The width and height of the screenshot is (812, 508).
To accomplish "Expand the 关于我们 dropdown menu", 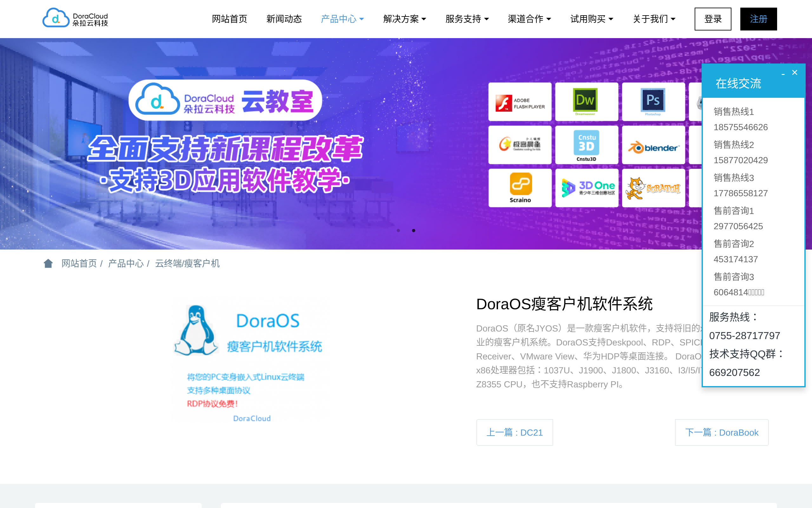I will (x=654, y=19).
